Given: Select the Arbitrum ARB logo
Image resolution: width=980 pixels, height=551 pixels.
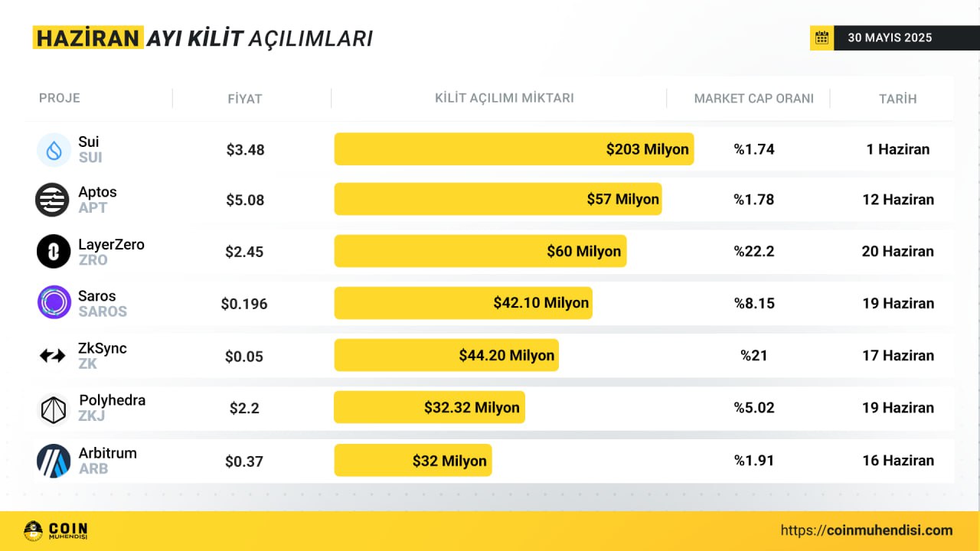Looking at the screenshot, I should 54,461.
